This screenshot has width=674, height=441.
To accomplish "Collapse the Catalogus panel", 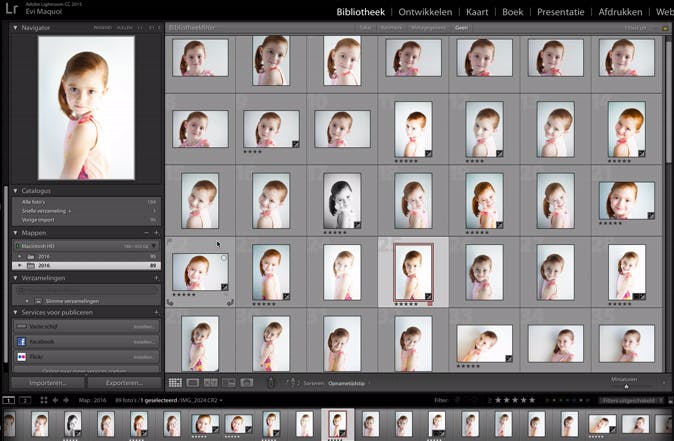I will (16, 190).
